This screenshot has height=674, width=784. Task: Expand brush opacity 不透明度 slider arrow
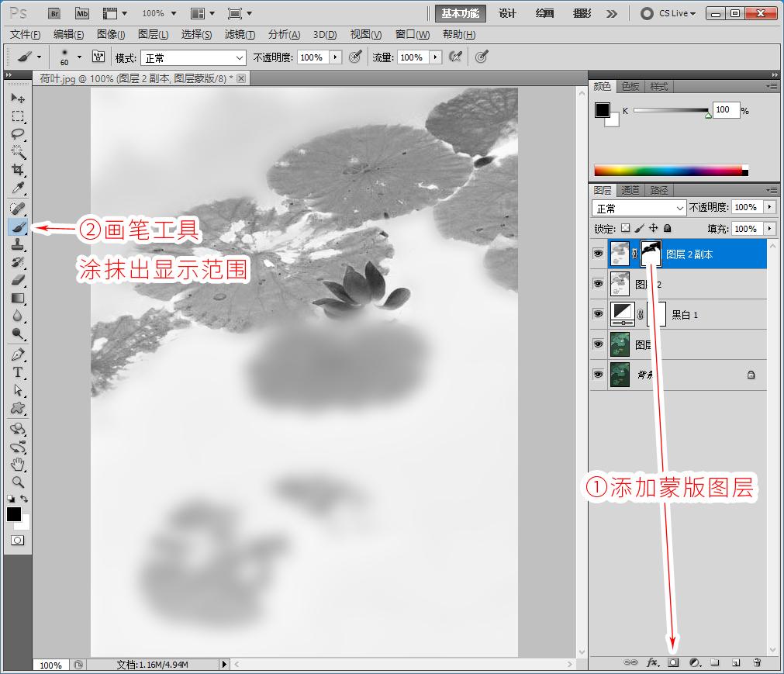coord(335,57)
